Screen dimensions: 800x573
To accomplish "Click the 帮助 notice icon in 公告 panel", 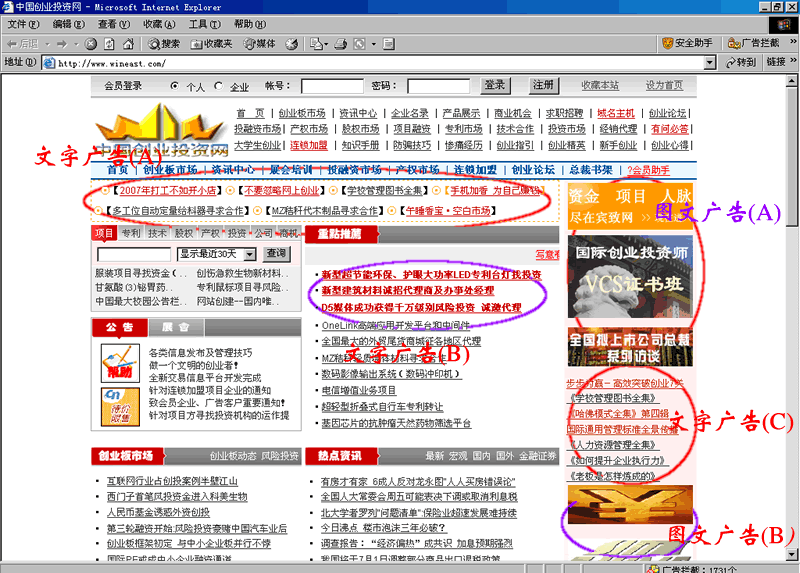I will (120, 363).
